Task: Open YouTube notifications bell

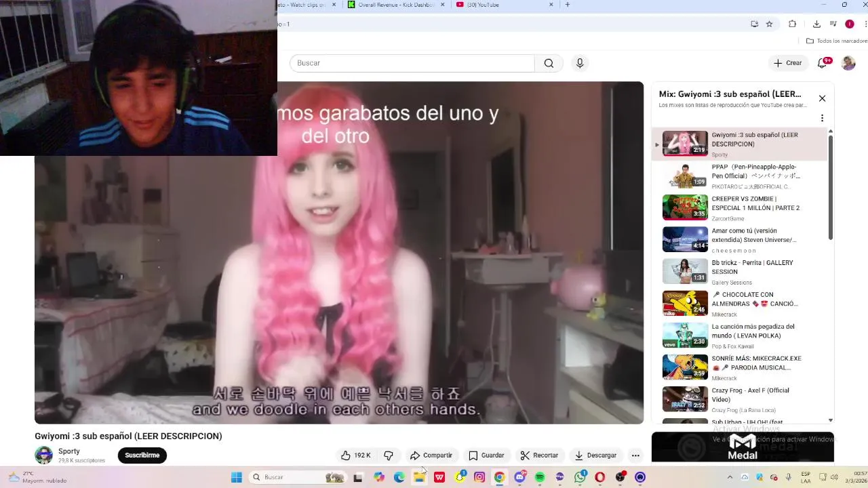Action: click(x=823, y=63)
